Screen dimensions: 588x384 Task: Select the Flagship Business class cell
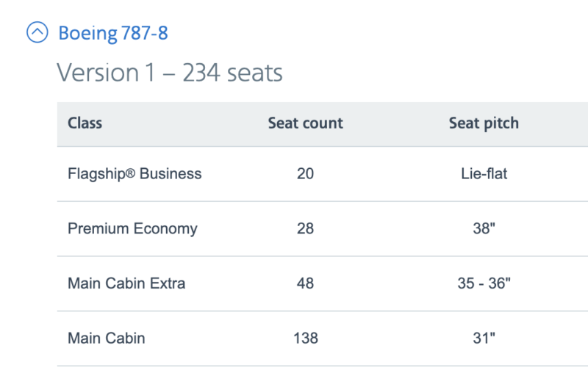(135, 174)
